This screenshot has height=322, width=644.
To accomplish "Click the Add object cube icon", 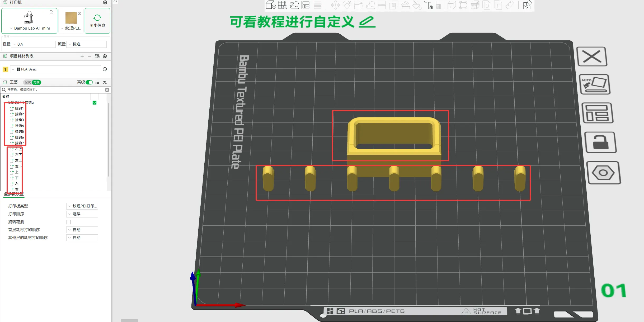I will pyautogui.click(x=271, y=5).
